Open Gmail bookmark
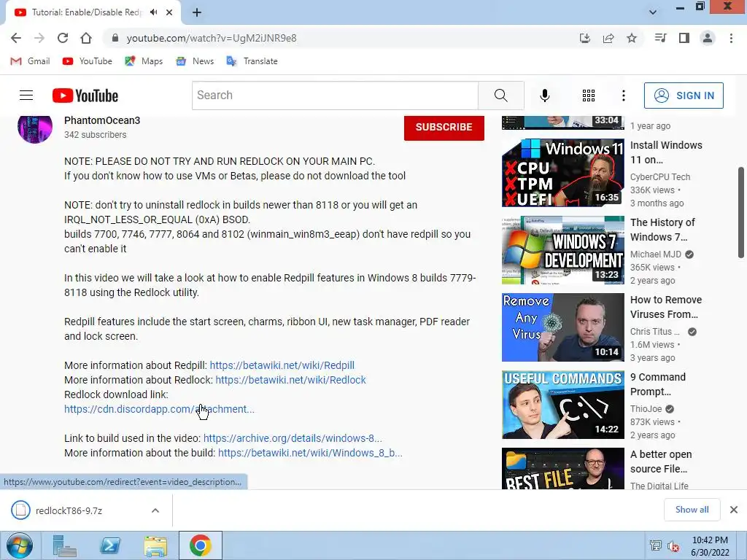This screenshot has width=747, height=560. [30, 61]
